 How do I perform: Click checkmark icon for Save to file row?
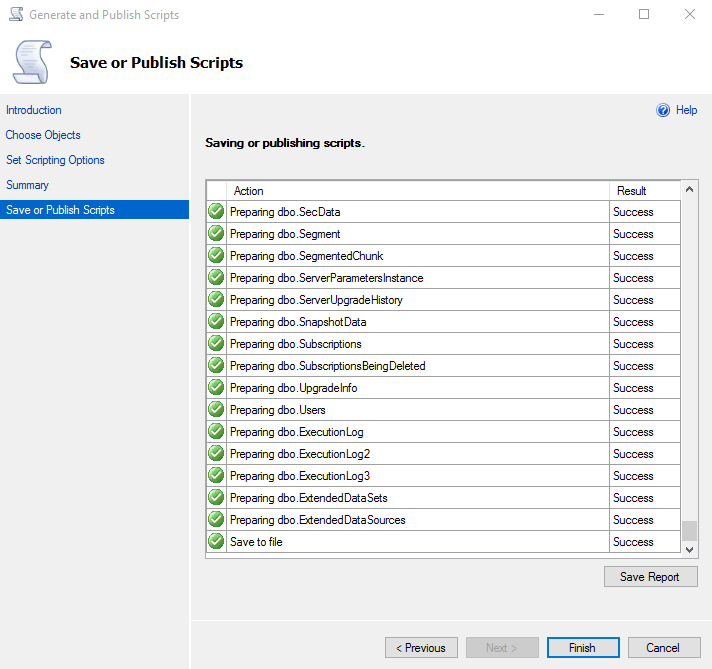click(216, 541)
